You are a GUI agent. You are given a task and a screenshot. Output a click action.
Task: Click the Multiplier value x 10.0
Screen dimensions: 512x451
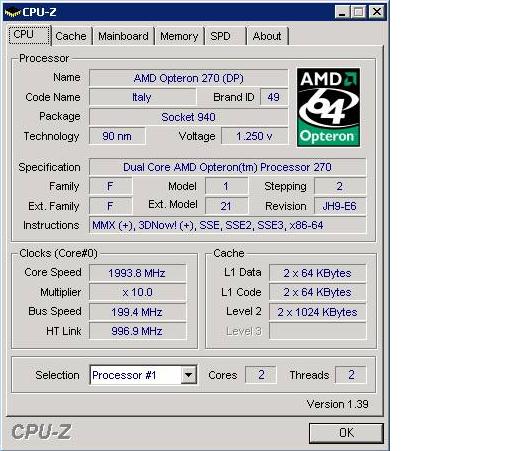(137, 292)
